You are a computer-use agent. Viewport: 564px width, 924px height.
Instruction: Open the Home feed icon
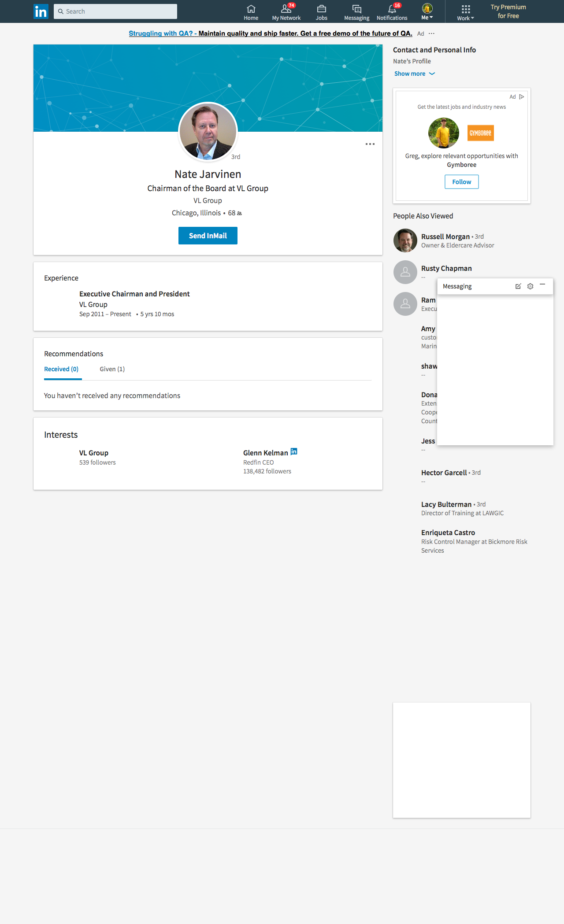[x=251, y=9]
